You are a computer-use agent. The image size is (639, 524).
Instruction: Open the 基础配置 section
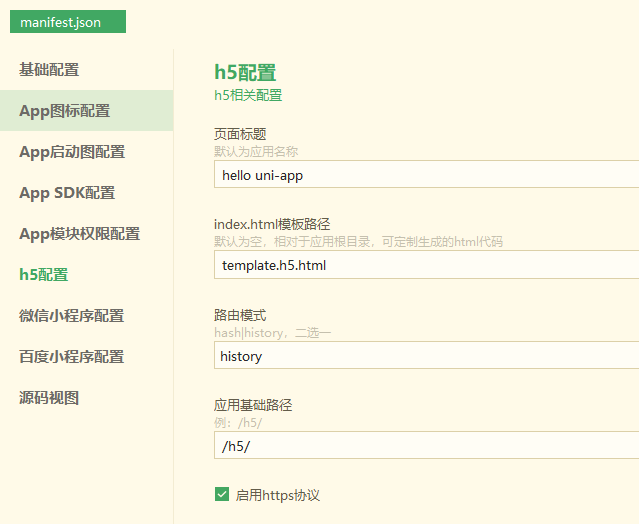click(x=49, y=70)
